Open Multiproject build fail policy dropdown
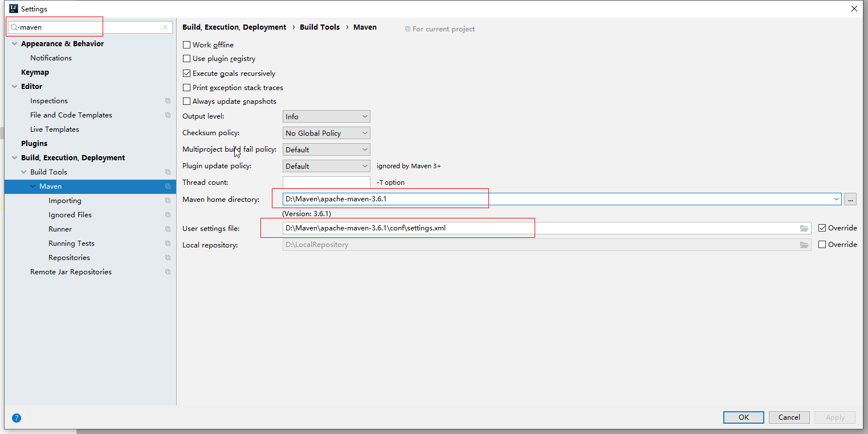 (x=327, y=149)
